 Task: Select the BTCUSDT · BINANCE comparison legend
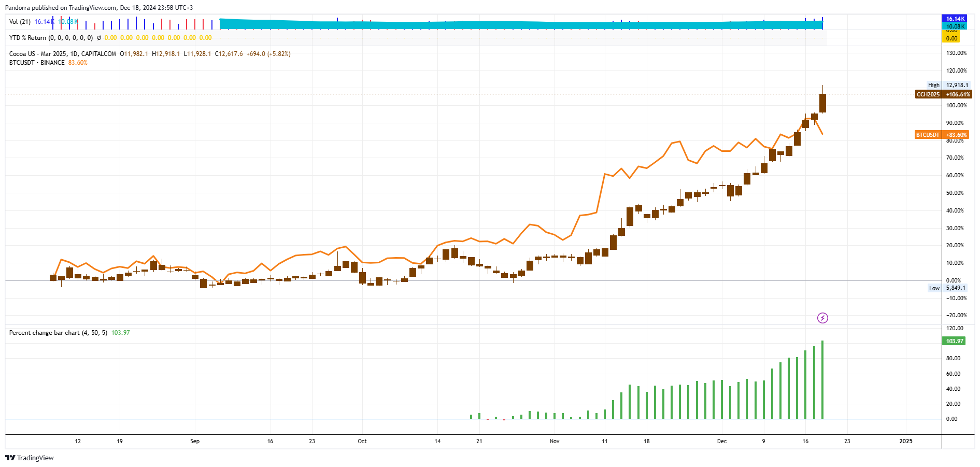point(37,63)
